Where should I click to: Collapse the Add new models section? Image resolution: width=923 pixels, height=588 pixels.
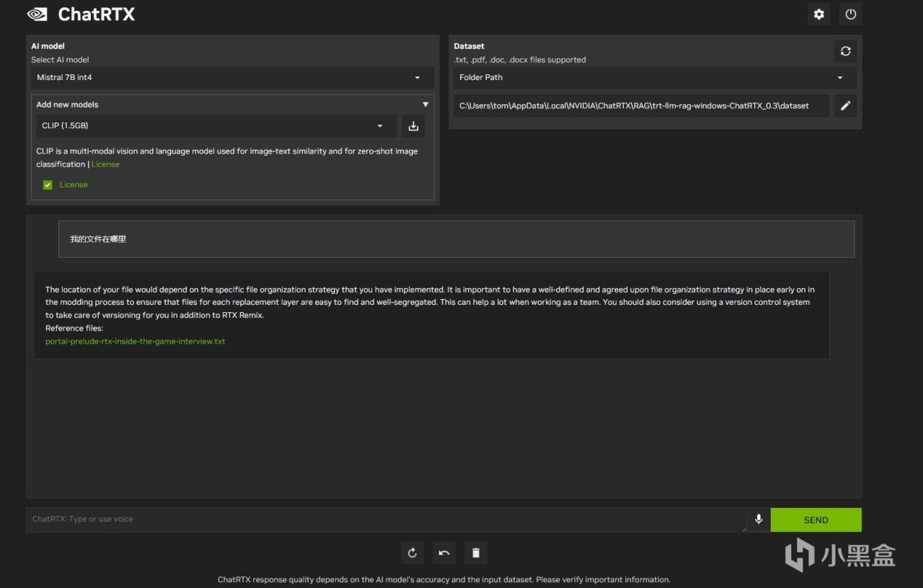tap(425, 104)
